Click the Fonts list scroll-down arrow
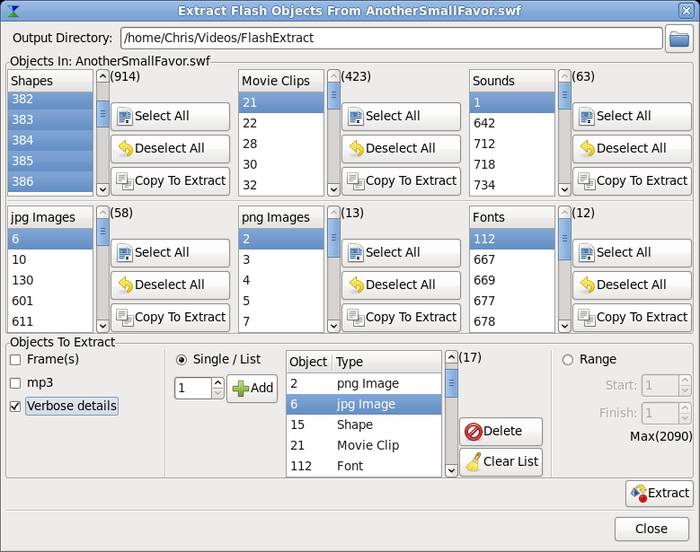The width and height of the screenshot is (700, 552). click(x=564, y=325)
